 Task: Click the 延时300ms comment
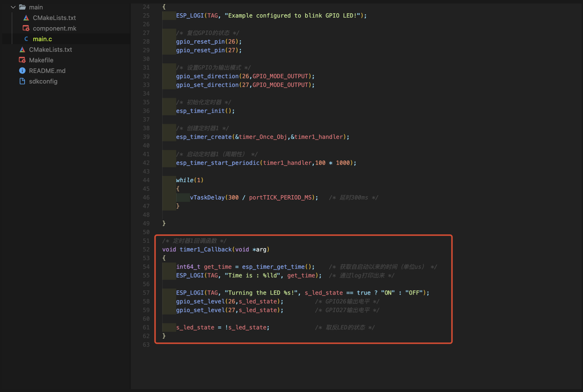(x=353, y=197)
